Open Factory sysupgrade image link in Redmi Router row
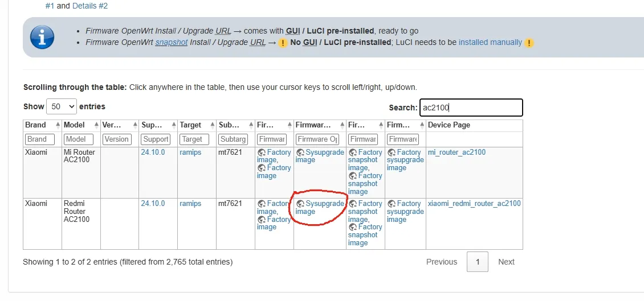The height and width of the screenshot is (301, 644). pos(405,211)
